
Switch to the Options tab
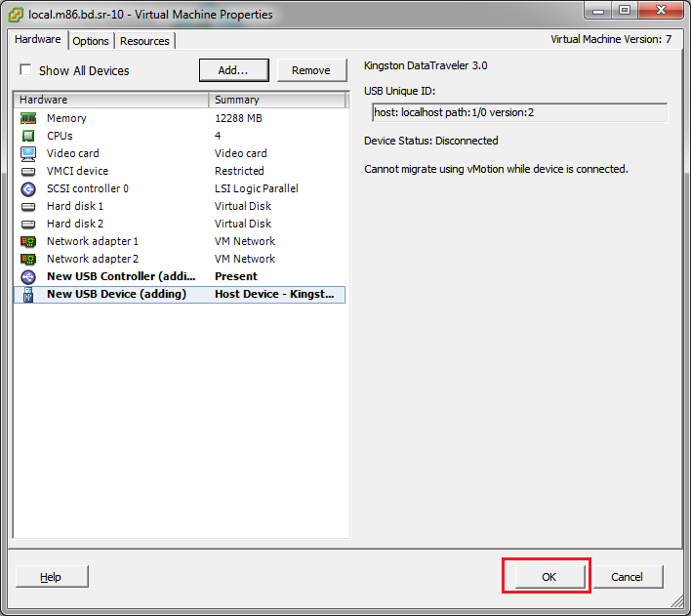point(91,41)
